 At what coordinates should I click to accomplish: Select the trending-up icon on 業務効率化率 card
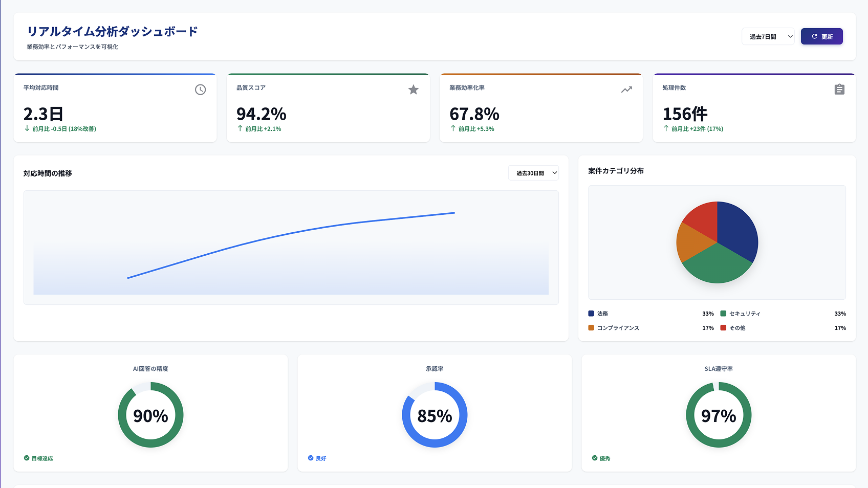626,90
